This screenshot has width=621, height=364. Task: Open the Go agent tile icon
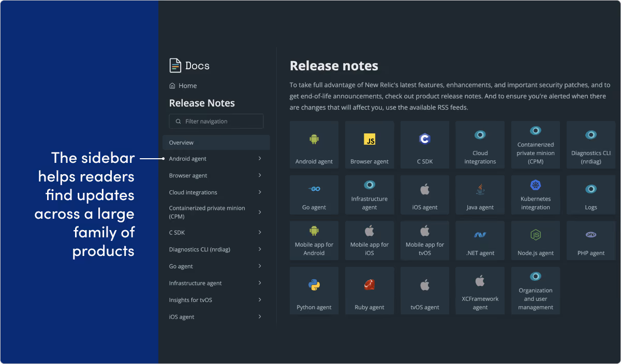[x=314, y=189]
